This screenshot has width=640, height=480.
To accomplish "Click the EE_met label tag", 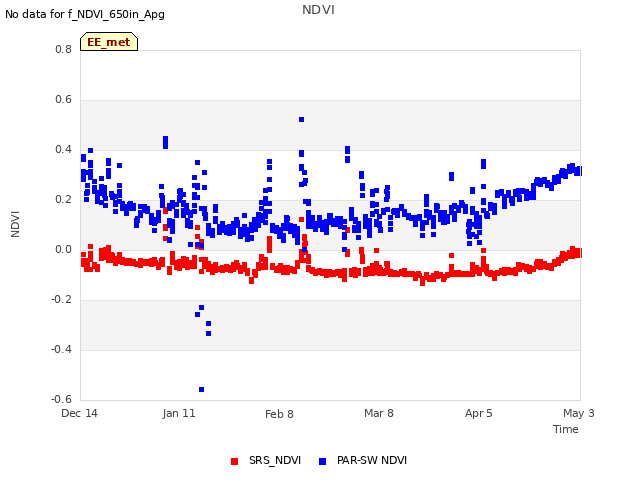I will pos(109,42).
